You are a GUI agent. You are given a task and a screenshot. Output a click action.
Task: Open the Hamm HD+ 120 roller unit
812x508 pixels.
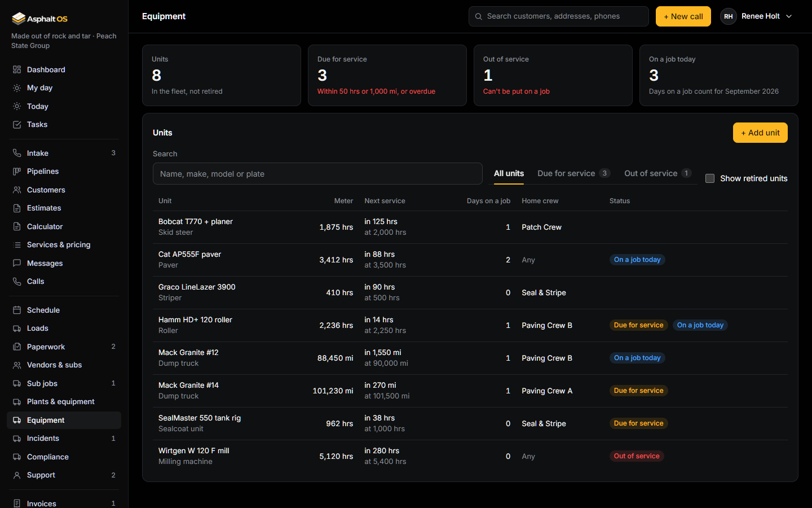click(x=195, y=320)
